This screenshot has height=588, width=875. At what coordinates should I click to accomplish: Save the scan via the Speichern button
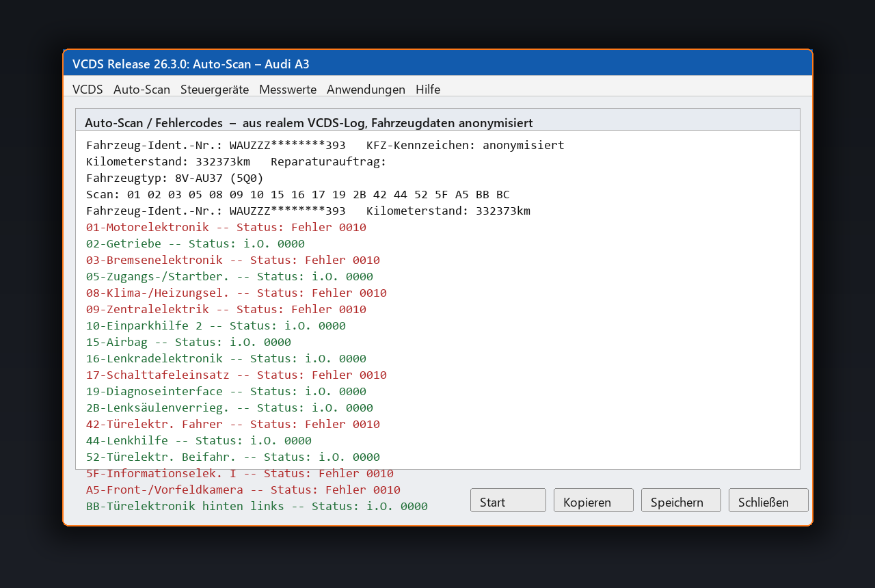click(681, 500)
